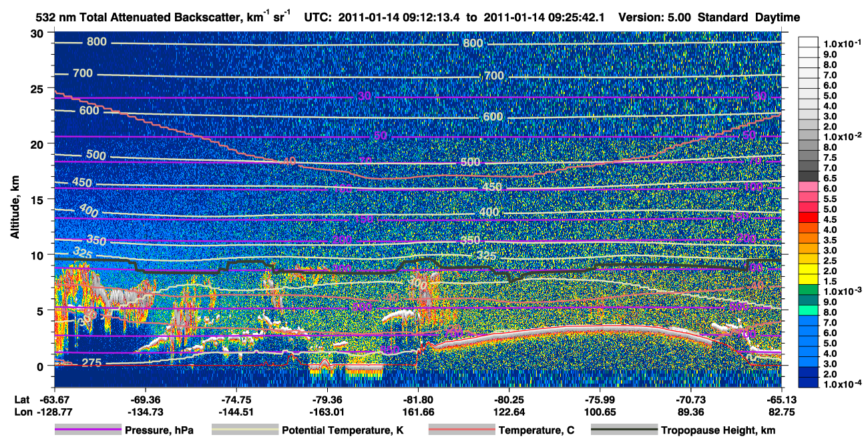The width and height of the screenshot is (868, 445).
Task: Click latitude value -75.99
Action: click(600, 399)
